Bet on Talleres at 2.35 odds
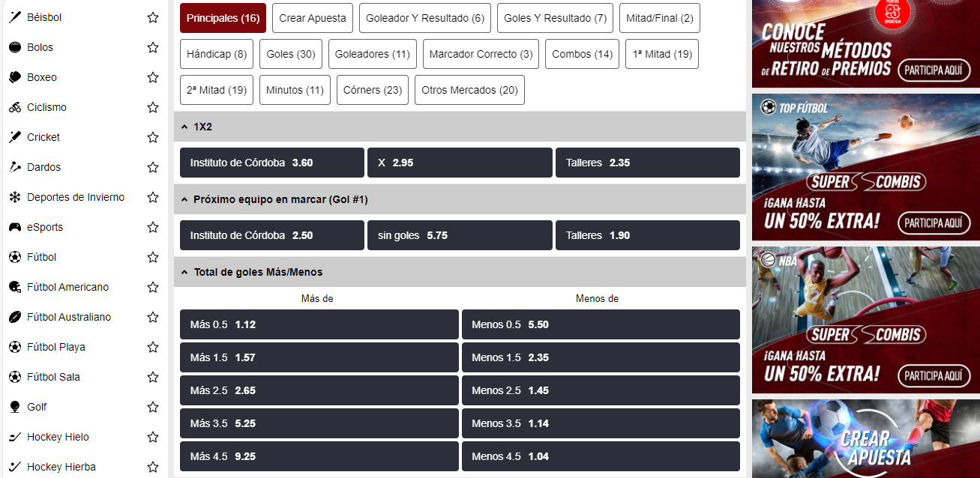980x478 pixels. [x=647, y=162]
